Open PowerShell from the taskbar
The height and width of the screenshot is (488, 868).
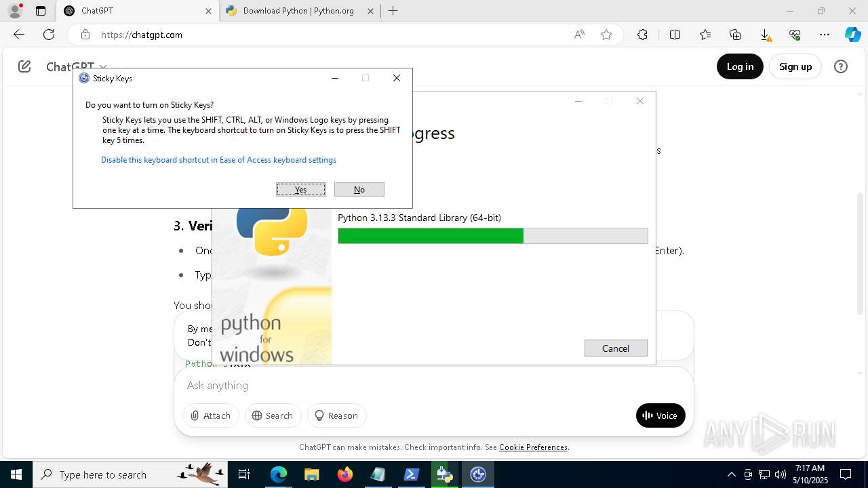pyautogui.click(x=412, y=474)
